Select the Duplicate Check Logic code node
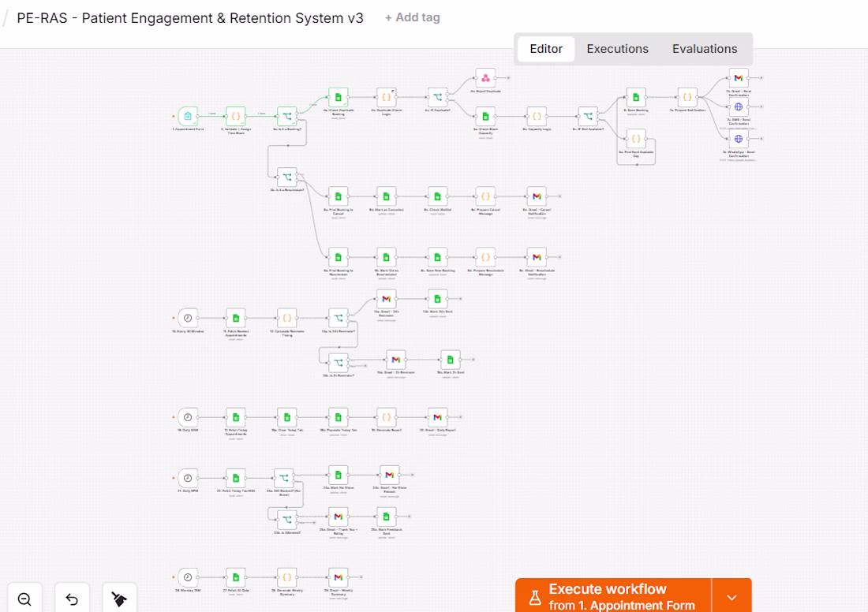 pos(387,97)
